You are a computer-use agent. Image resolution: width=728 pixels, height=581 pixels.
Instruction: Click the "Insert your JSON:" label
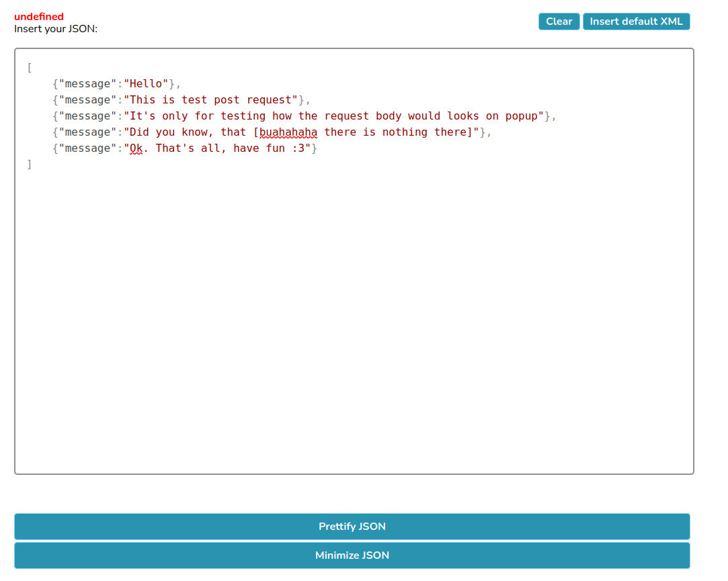click(56, 29)
